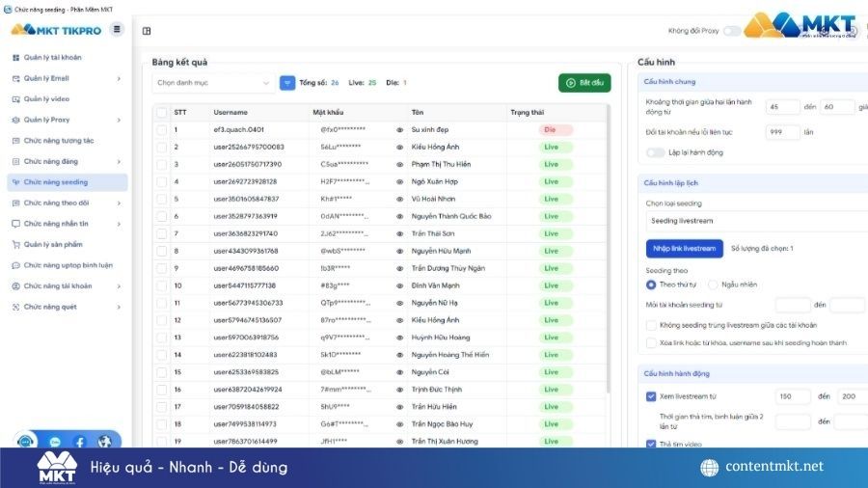
Task: Tick the checkbox for row ef3.quach.0401
Action: click(x=162, y=130)
